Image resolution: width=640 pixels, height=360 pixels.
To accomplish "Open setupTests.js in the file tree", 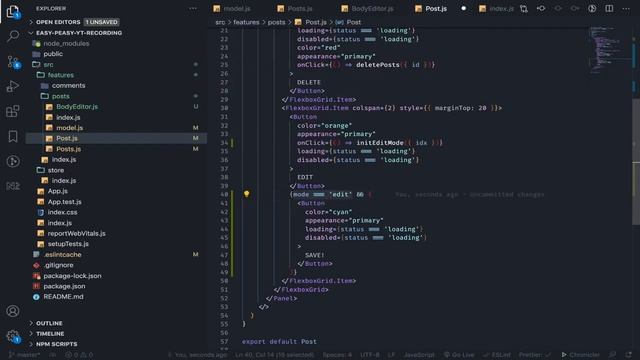I will coord(68,244).
